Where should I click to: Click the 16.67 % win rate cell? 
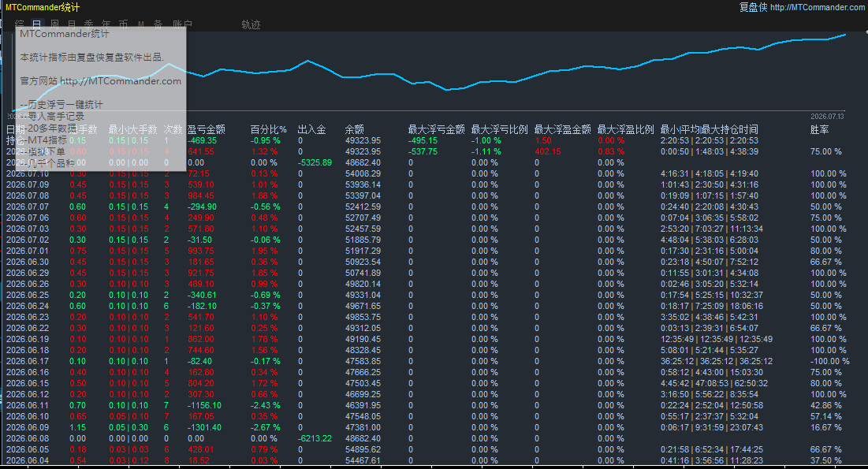click(x=826, y=427)
